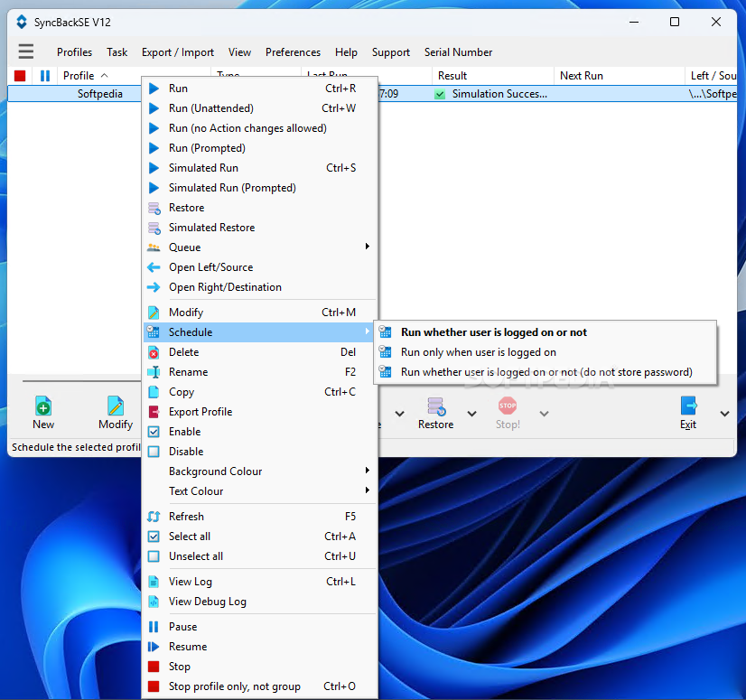Click the Exit toolbar icon
Image resolution: width=746 pixels, height=700 pixels.
coord(688,413)
